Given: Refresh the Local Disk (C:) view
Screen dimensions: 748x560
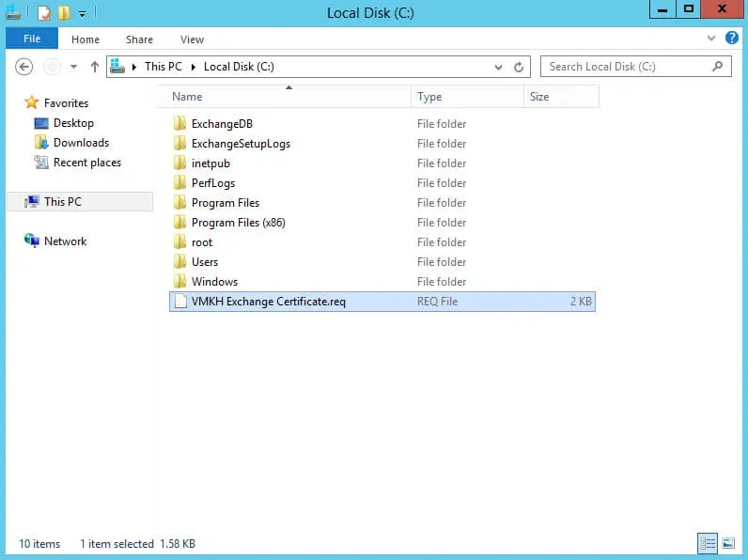Looking at the screenshot, I should click(x=519, y=68).
